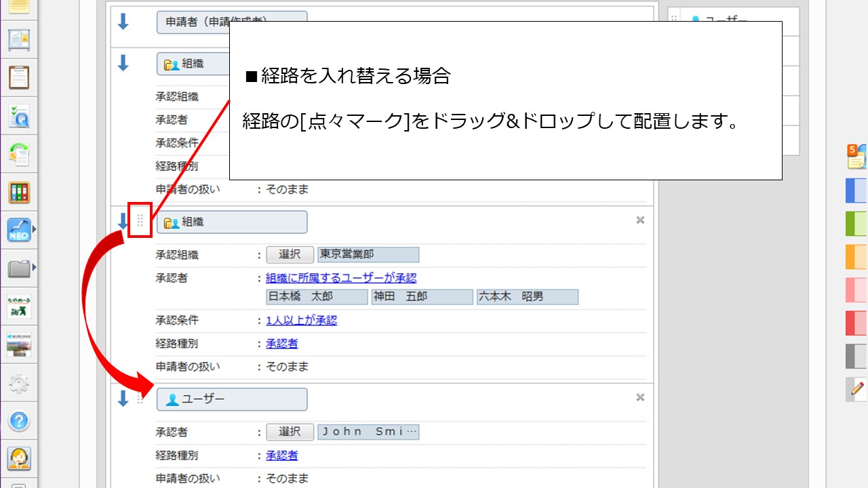
Task: Click 選択 button beside John Smith
Action: point(290,432)
